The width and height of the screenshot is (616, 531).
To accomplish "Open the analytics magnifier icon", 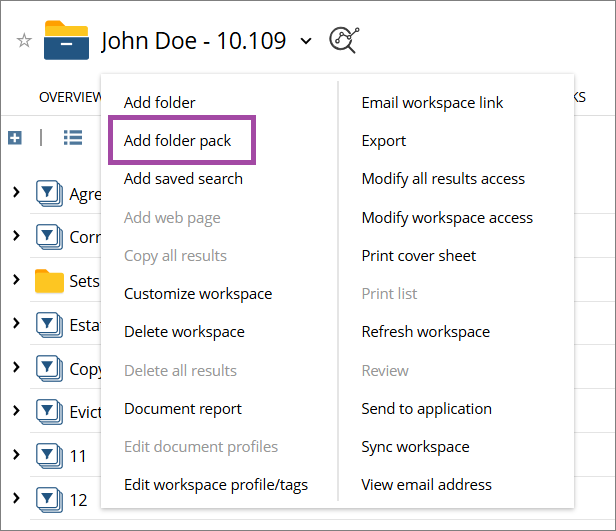I will 344,40.
